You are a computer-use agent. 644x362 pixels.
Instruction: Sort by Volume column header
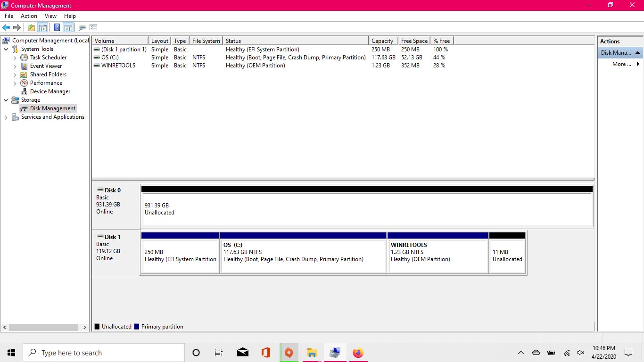(120, 41)
